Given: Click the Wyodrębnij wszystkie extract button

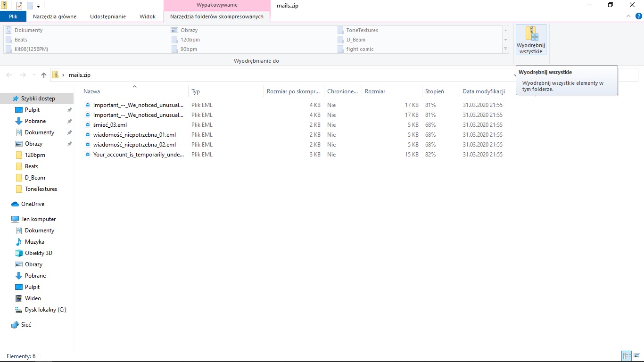Looking at the screenshot, I should (531, 40).
